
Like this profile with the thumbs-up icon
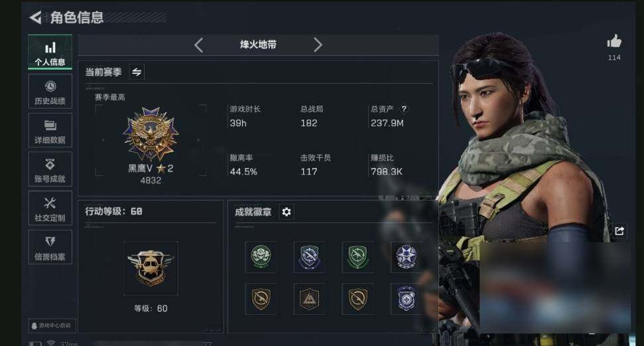pos(614,42)
